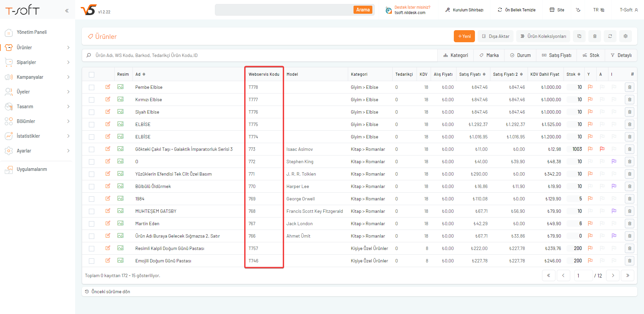The image size is (644, 314).
Task: Toggle dark mode moon icon in top bar
Action: point(578,10)
